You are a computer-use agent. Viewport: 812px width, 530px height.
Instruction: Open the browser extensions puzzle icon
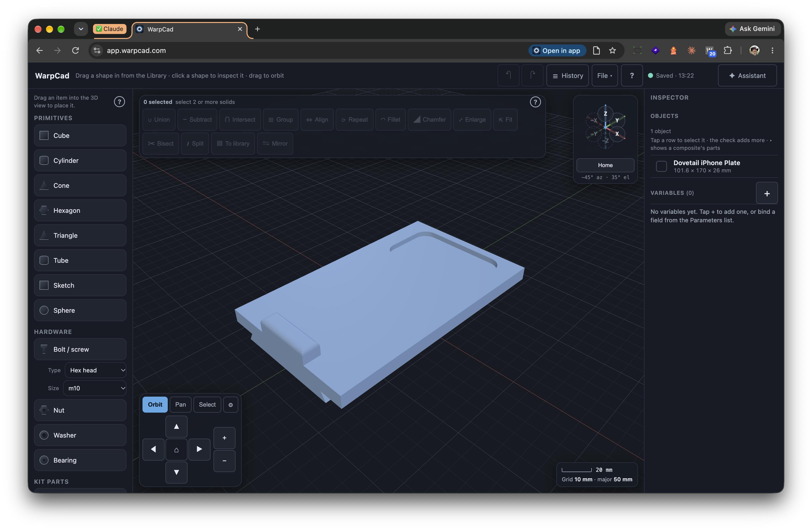727,50
